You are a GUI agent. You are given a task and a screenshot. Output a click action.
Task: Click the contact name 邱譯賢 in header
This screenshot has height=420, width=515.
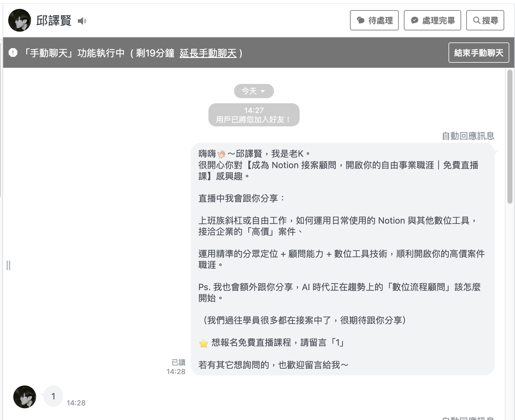pos(54,21)
